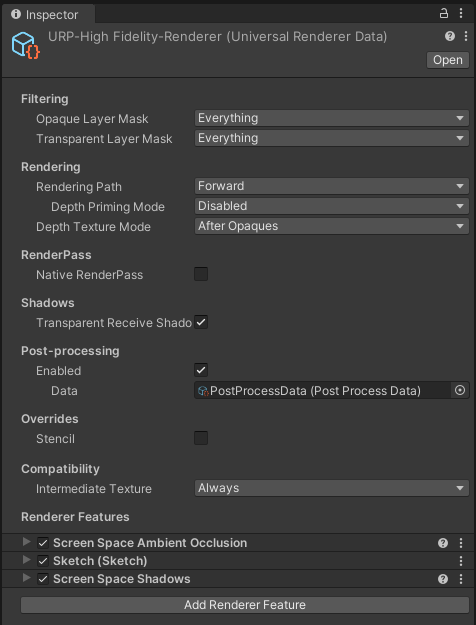Click the Filtering section header
Image resolution: width=476 pixels, height=625 pixels.
point(45,99)
